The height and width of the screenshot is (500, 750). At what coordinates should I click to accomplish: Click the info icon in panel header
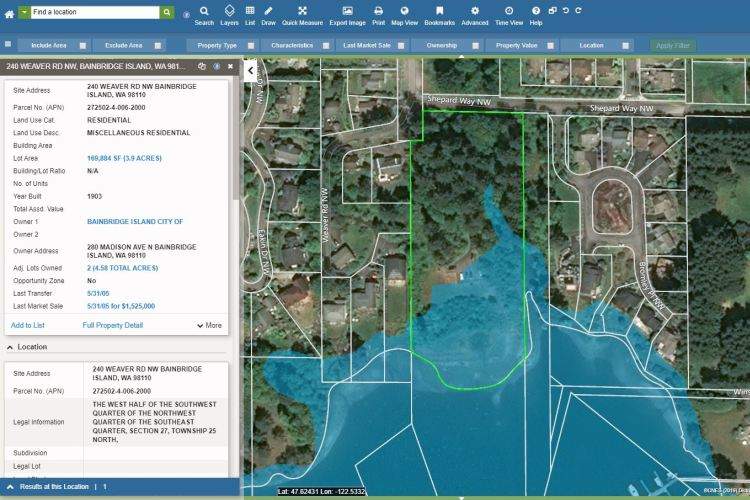click(x=217, y=67)
